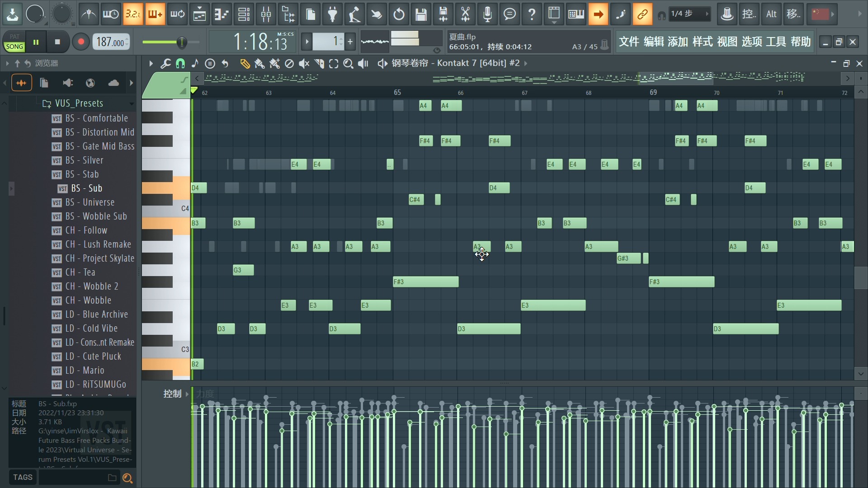Viewport: 868px width, 488px height.
Task: Toggle piano roll magnet snap
Action: point(180,64)
